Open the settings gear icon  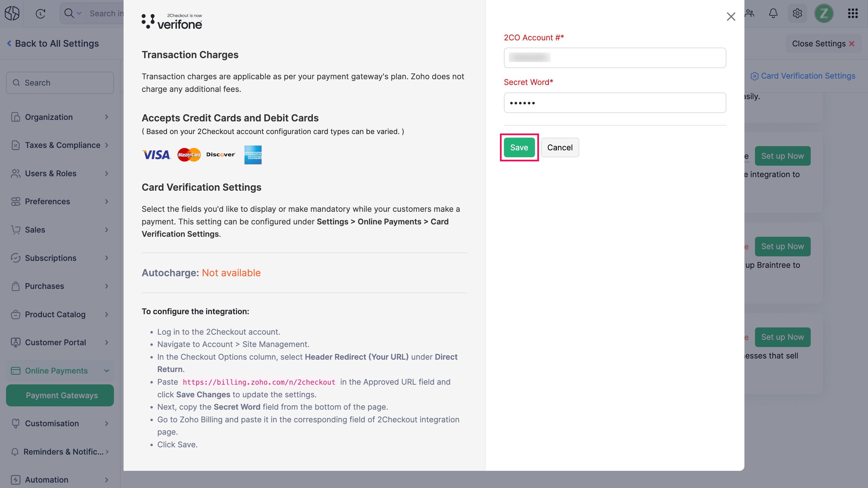[x=797, y=14]
